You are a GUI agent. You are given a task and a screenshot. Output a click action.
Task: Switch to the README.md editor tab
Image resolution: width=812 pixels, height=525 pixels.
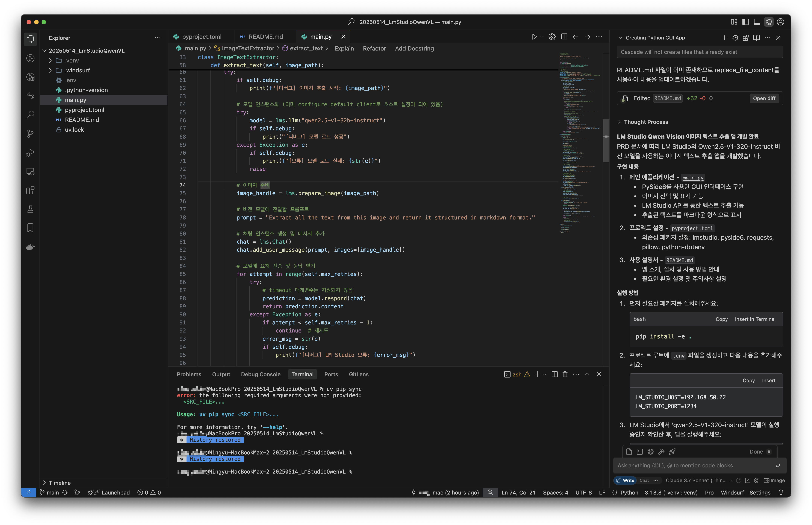265,37
